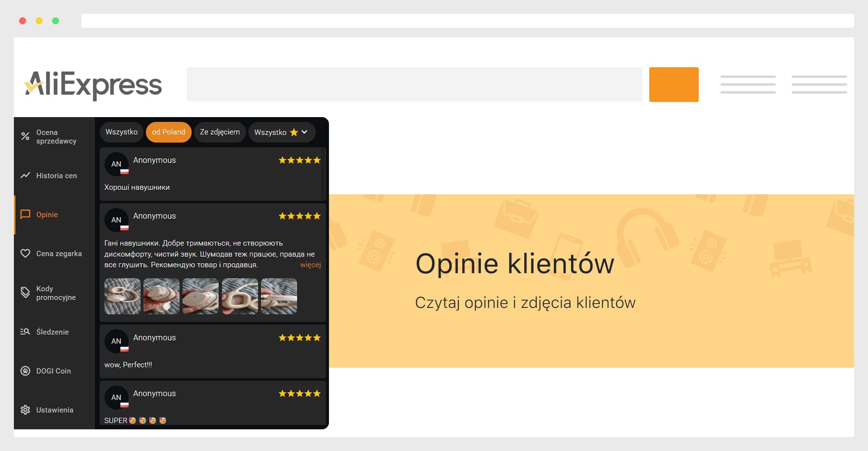Open Kody promocyjne tag icon
The height and width of the screenshot is (451, 868).
25,293
